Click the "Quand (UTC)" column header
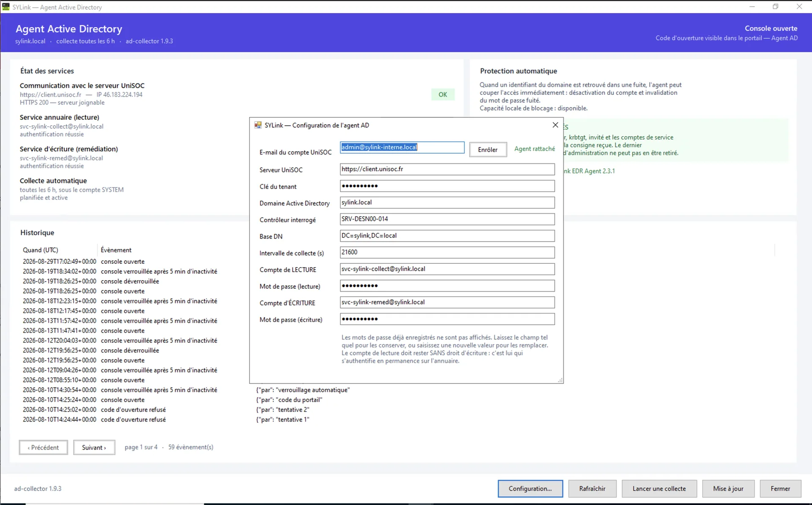 pos(41,250)
